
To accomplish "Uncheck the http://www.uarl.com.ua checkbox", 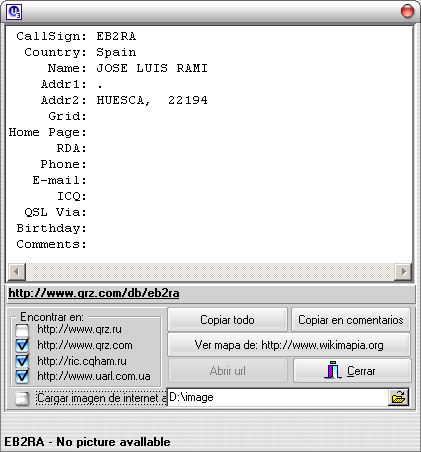I will [x=22, y=376].
